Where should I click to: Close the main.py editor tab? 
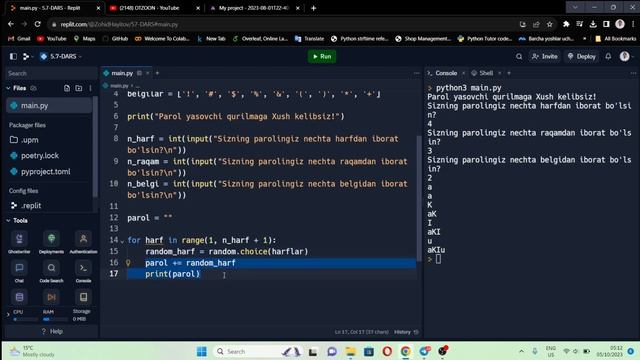tap(148, 73)
